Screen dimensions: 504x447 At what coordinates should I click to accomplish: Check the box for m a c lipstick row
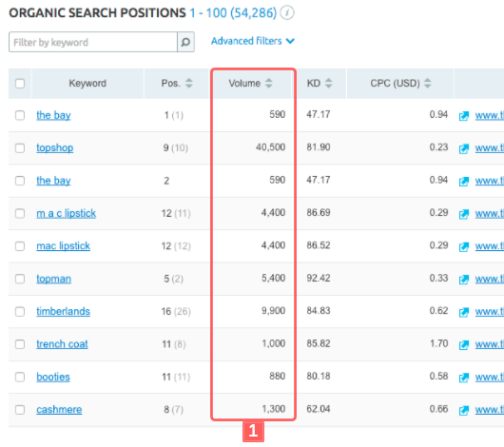(x=20, y=214)
